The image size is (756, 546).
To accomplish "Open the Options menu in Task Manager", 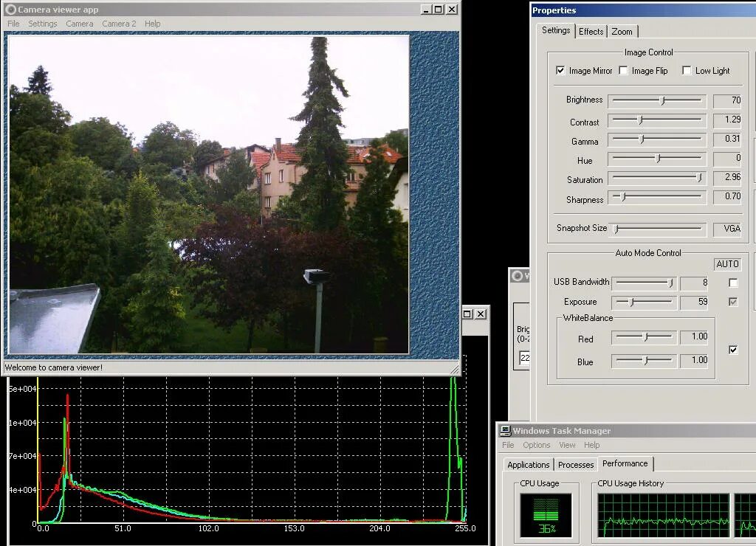I will point(536,445).
